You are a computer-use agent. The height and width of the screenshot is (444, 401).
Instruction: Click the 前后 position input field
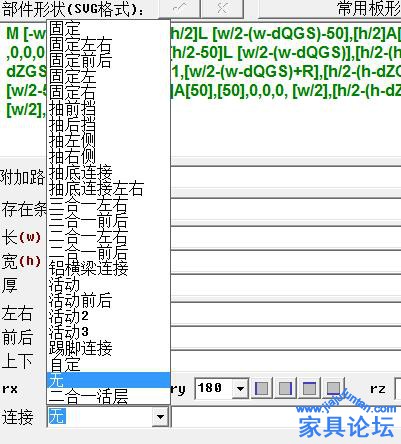286,337
